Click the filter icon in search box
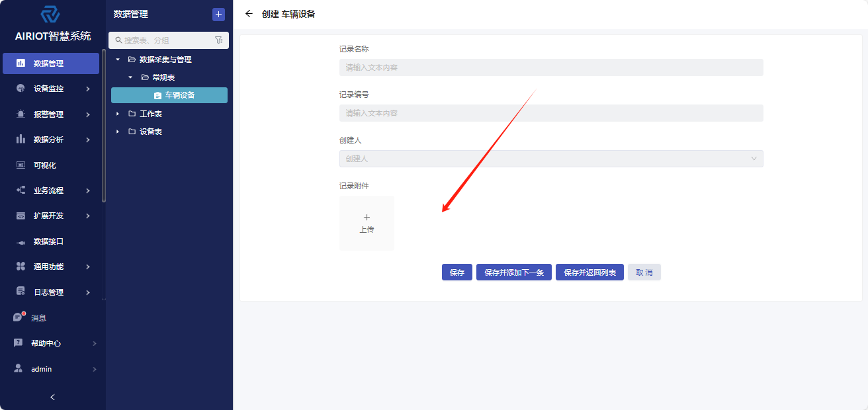868x410 pixels. tap(219, 40)
